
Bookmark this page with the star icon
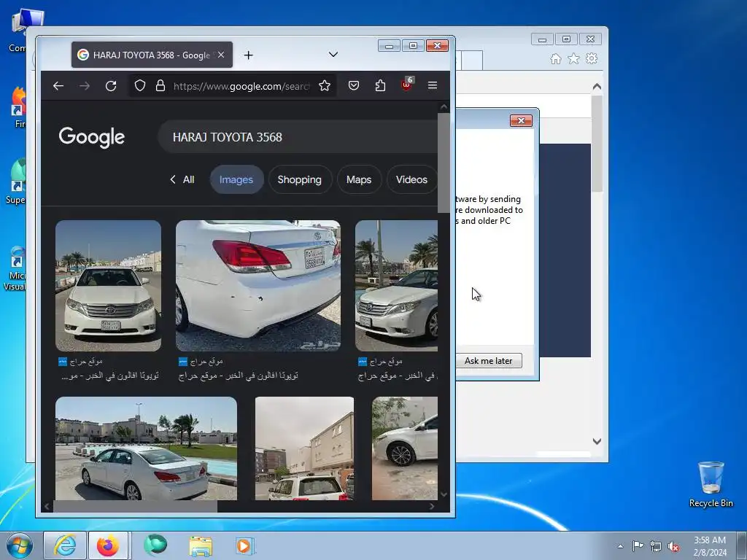[x=325, y=86]
